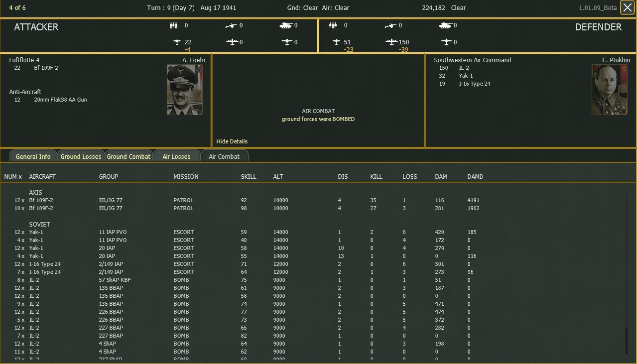Click the attacker utility aircraft icon
Image resolution: width=637 pixels, height=364 pixels.
click(x=286, y=42)
